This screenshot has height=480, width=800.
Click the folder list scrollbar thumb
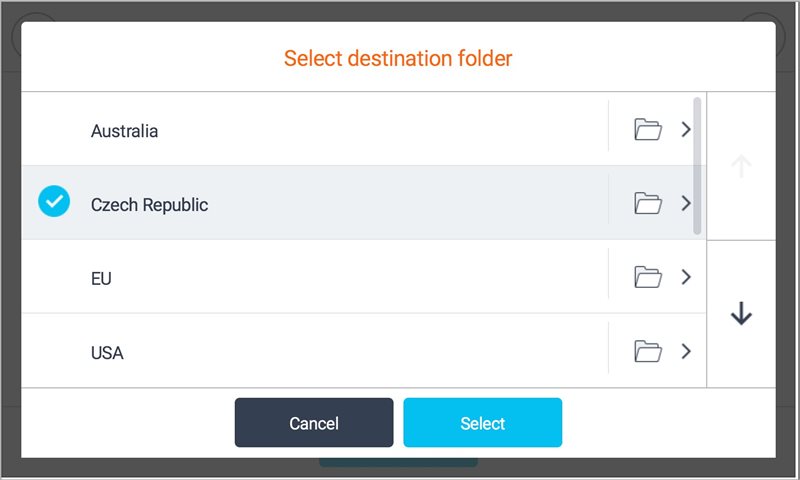(697, 166)
